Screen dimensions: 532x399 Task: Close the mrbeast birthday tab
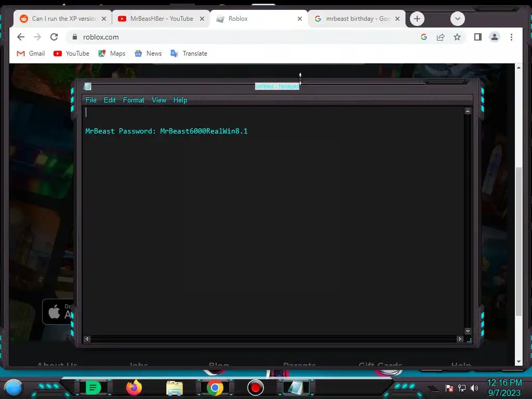(397, 19)
